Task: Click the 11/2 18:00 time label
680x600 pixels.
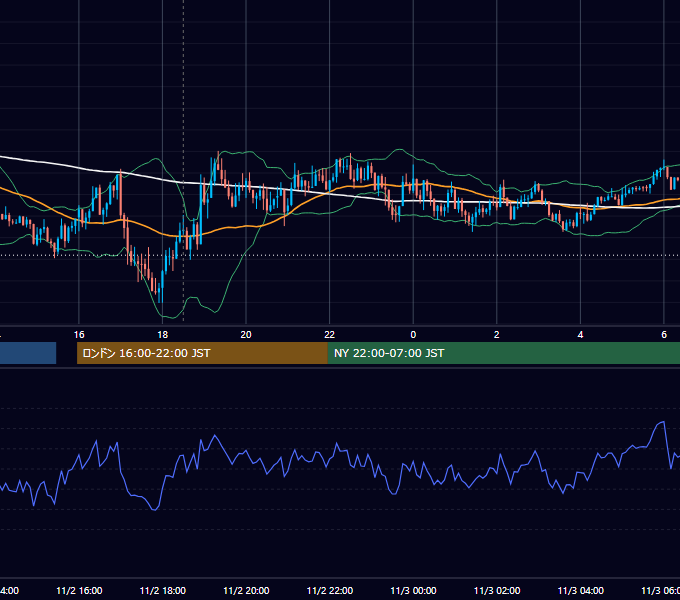Action: [163, 590]
